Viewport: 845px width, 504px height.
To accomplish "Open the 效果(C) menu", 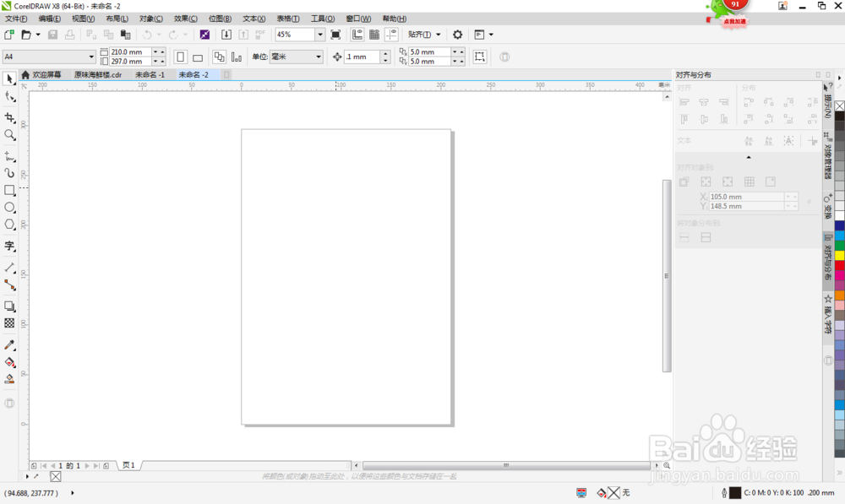I will click(x=185, y=19).
